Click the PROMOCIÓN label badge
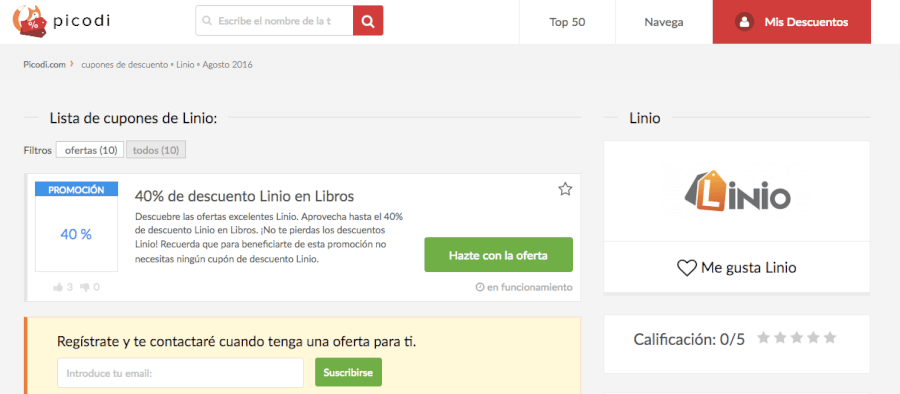 pyautogui.click(x=76, y=189)
